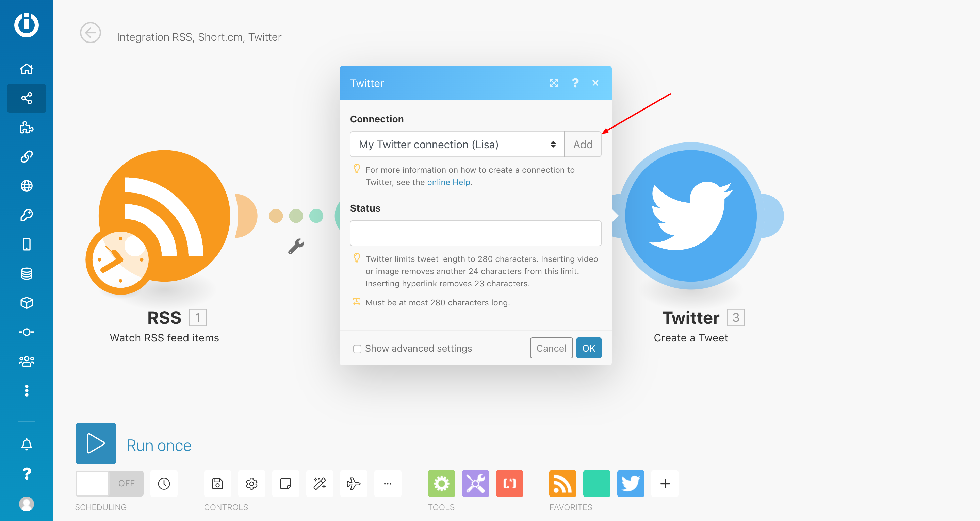Viewport: 980px width, 521px height.
Task: Expand sidebar more options vertical dots
Action: pyautogui.click(x=26, y=390)
